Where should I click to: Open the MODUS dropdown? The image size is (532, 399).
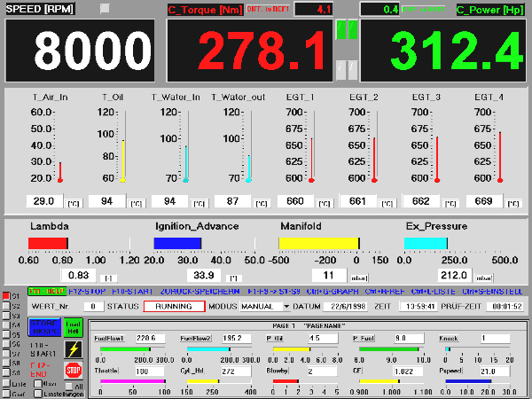(286, 307)
